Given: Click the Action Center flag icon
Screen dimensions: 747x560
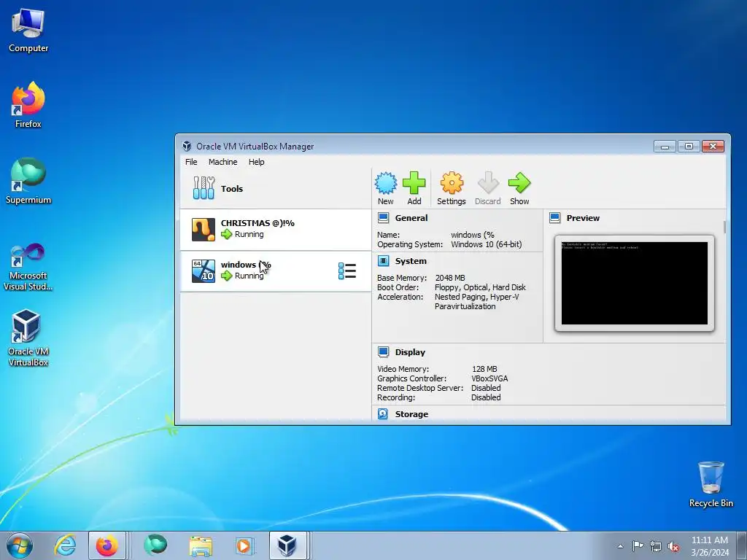Looking at the screenshot, I should (638, 546).
